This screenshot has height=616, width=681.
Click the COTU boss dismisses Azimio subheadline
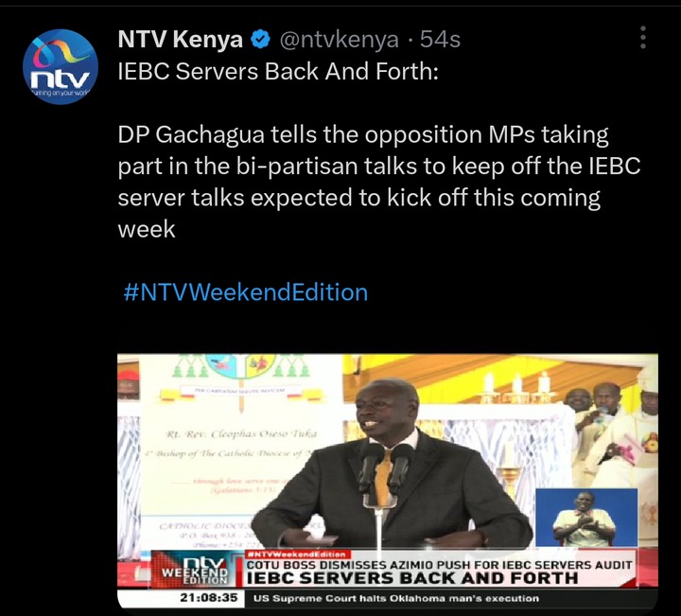[439, 565]
